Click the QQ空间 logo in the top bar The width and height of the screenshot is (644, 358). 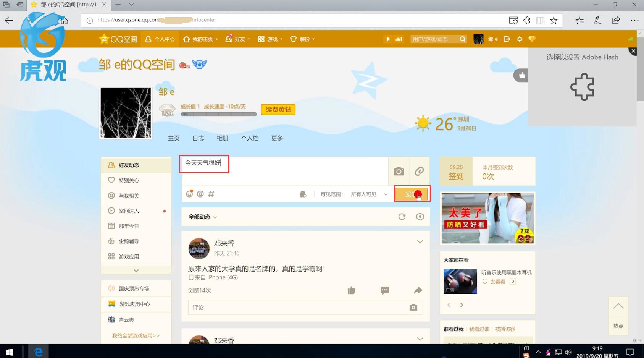[x=118, y=39]
